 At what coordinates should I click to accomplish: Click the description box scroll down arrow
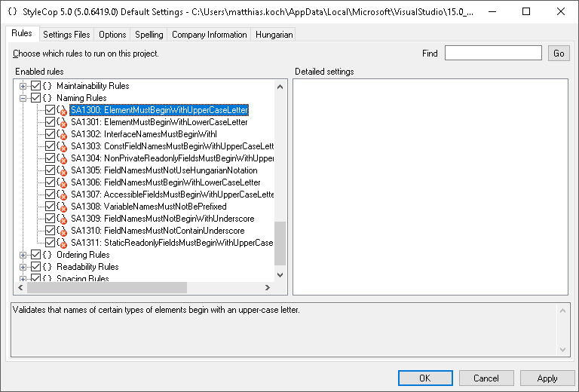(x=562, y=349)
